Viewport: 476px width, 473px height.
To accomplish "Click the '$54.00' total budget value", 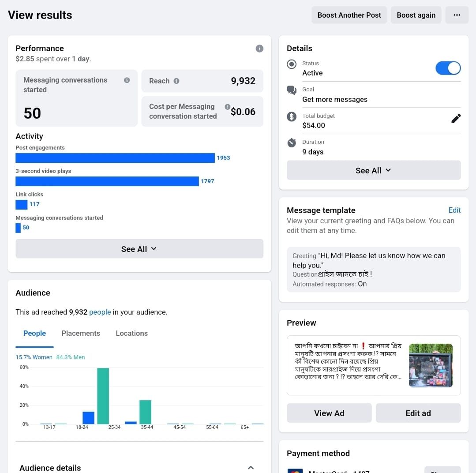I will click(x=313, y=126).
